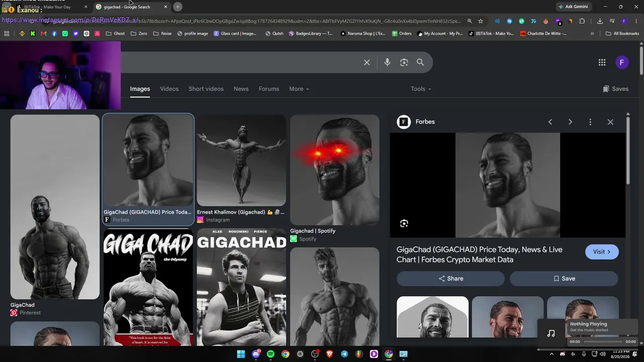Viewport: 644px width, 362px height.
Task: Start voice search with the microphone icon
Action: (x=387, y=62)
